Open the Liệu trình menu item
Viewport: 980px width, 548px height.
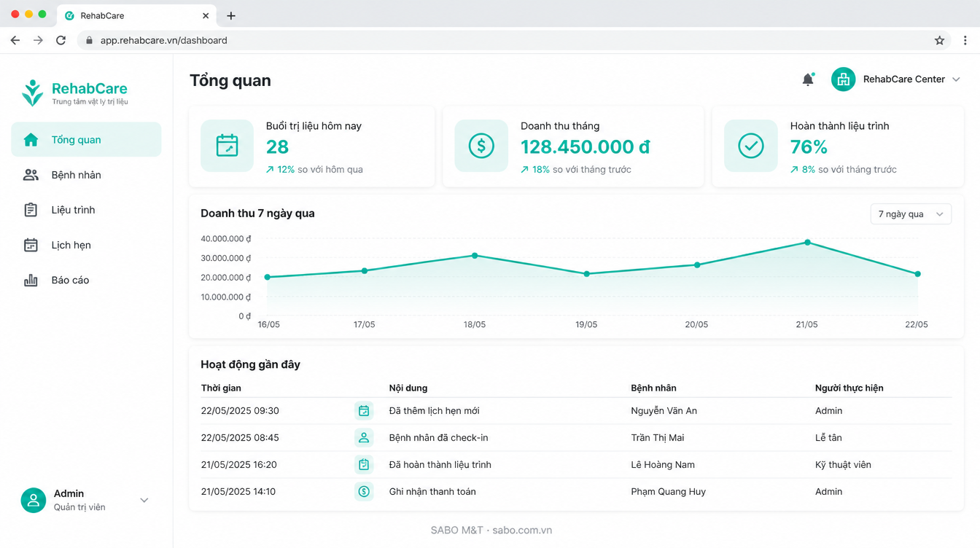tap(86, 210)
